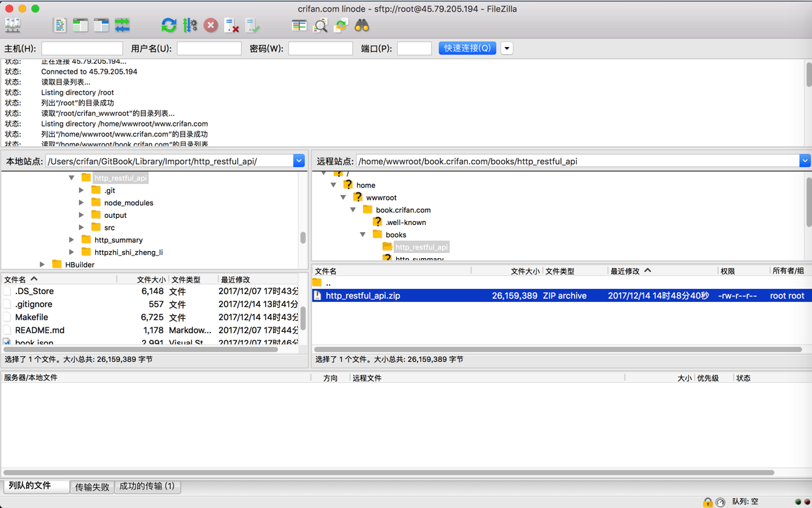Viewport: 812px width, 508px height.
Task: Open the filename filters dialog icon
Action: click(x=299, y=25)
